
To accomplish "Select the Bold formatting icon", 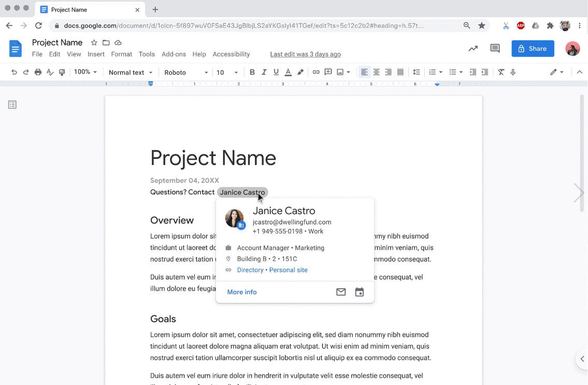I will point(252,72).
